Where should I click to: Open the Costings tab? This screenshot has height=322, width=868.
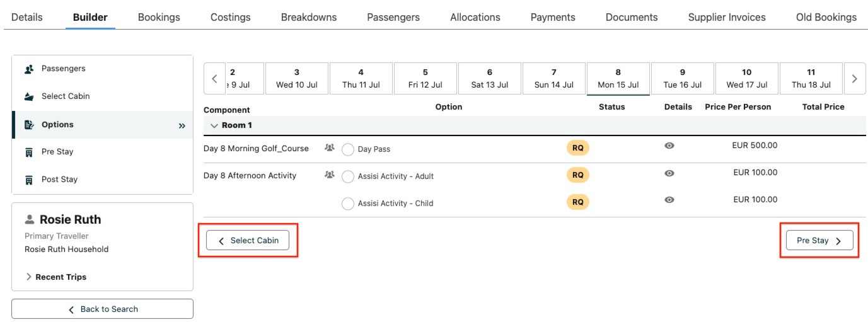(230, 18)
